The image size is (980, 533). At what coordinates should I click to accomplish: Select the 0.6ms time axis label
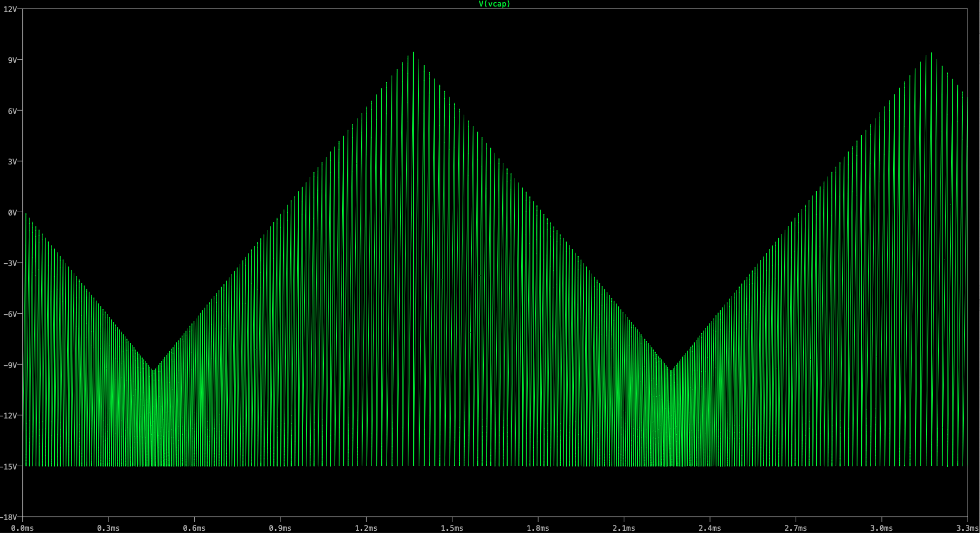point(194,528)
